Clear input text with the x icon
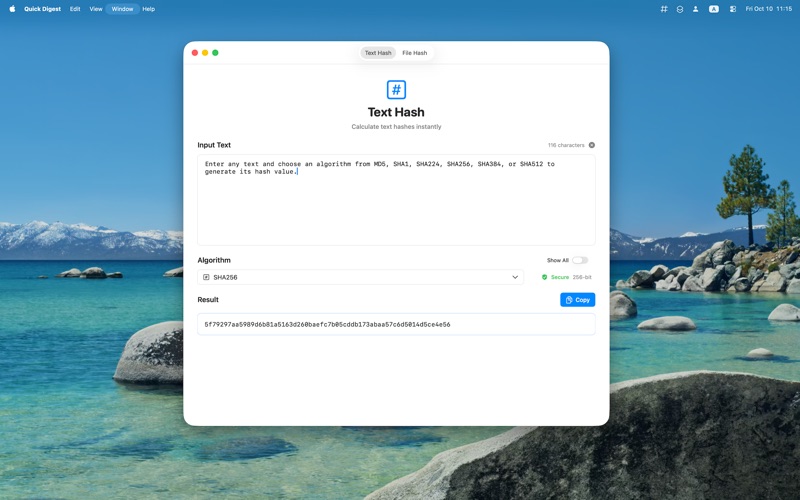Image resolution: width=800 pixels, height=500 pixels. [592, 145]
